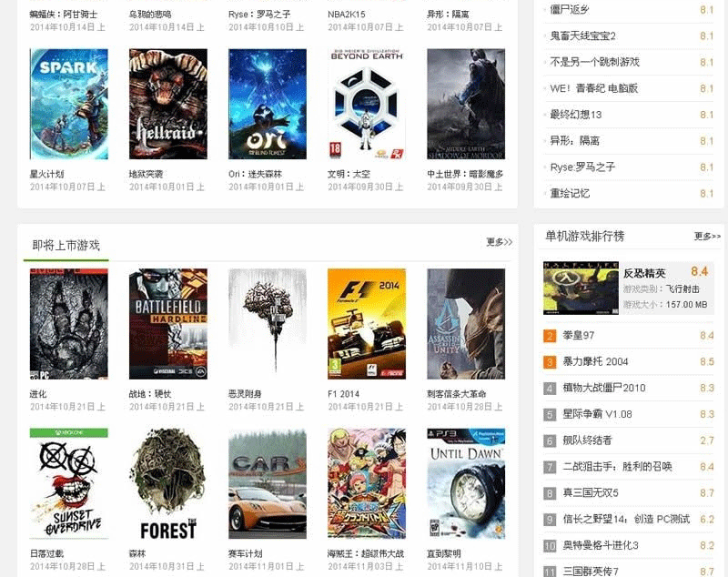Click 更多>> next to 单机游戏排行榜
This screenshot has height=577, width=728.
[x=707, y=237]
